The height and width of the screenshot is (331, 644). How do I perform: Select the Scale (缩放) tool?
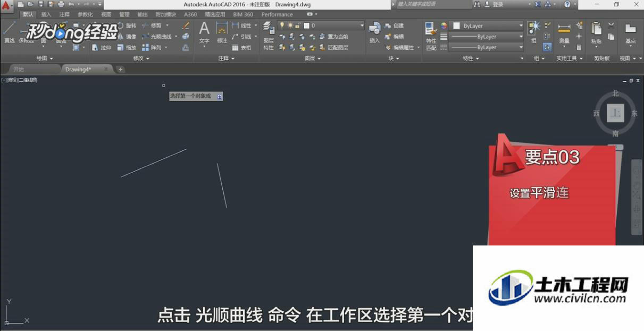pyautogui.click(x=126, y=47)
